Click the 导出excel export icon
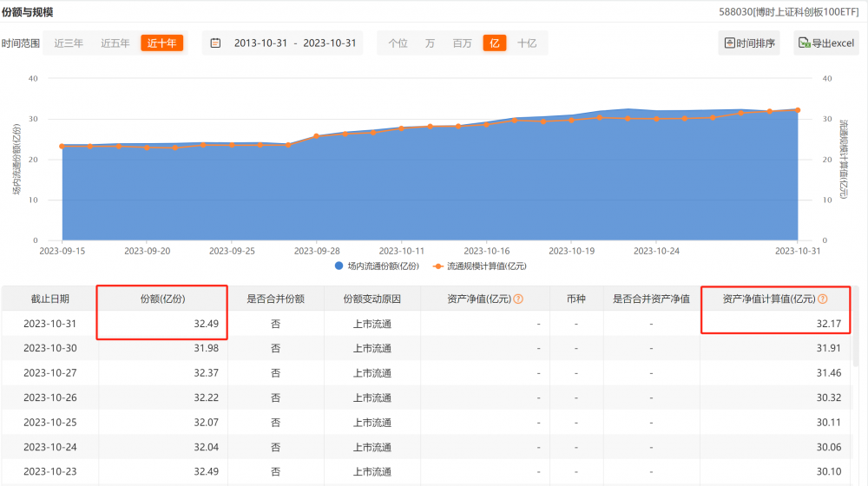868x486 pixels. tap(805, 43)
